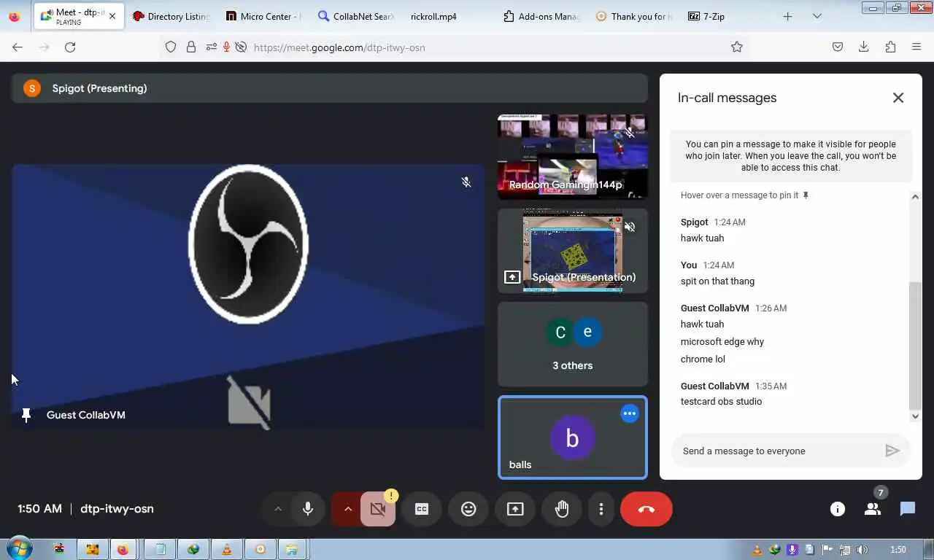Raise your hand in the meeting
This screenshot has height=560, width=934.
562,509
